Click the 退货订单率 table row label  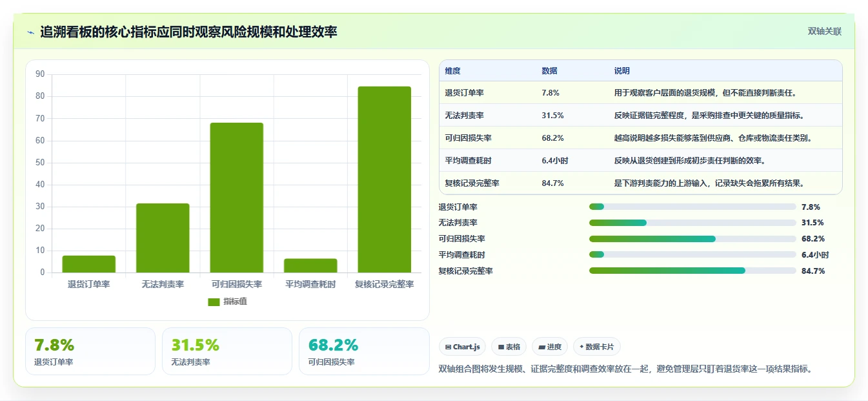464,93
